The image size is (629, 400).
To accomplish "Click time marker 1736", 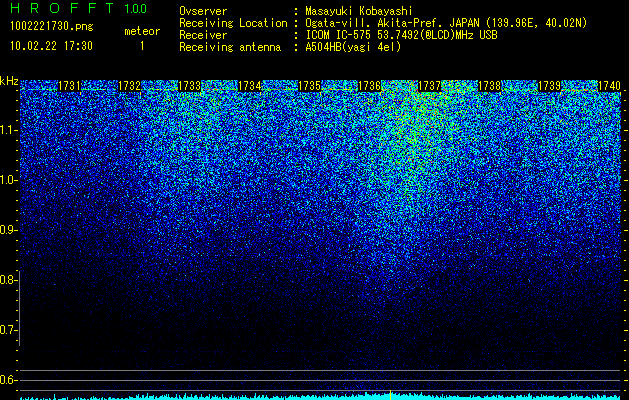I will pos(369,86).
